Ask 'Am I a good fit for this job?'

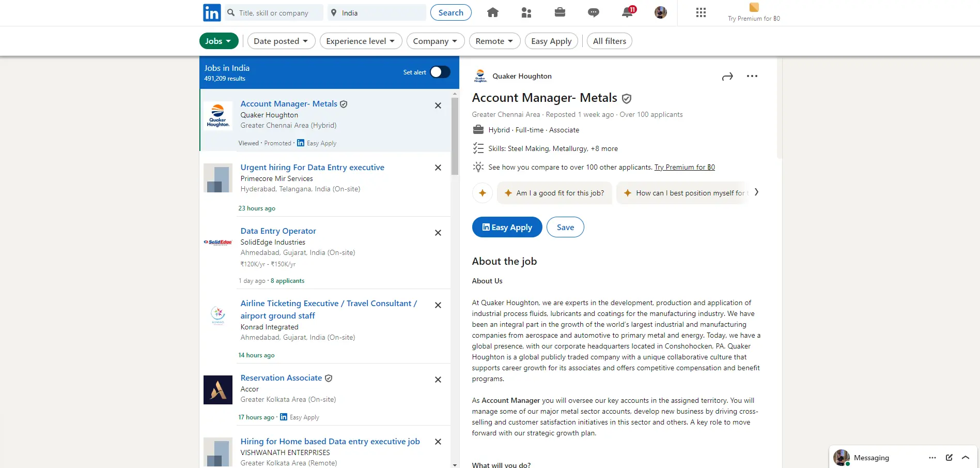click(554, 193)
